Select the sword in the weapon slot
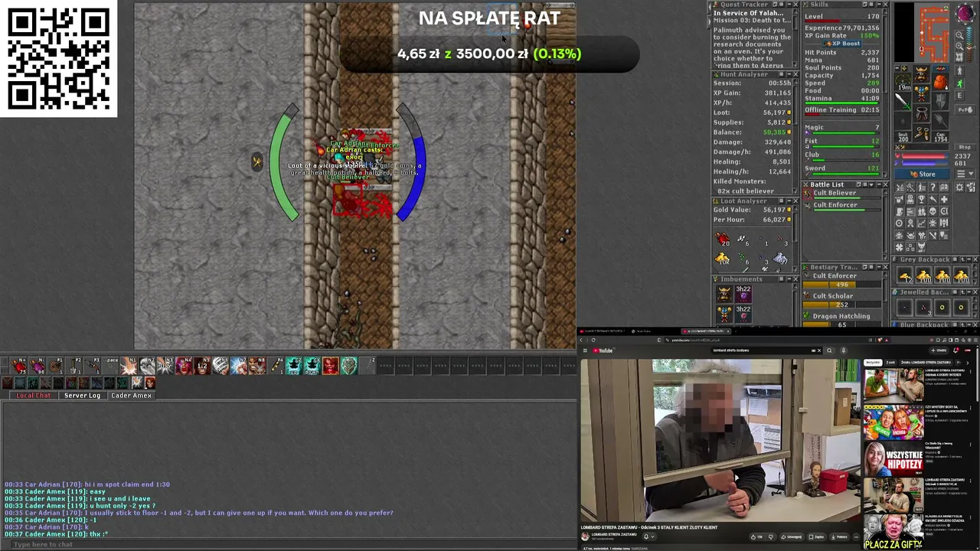The image size is (980, 551). coord(903,99)
